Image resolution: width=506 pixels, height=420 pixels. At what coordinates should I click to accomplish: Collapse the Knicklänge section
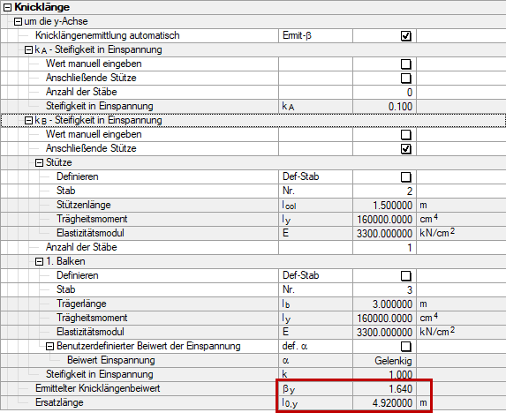pyautogui.click(x=7, y=8)
